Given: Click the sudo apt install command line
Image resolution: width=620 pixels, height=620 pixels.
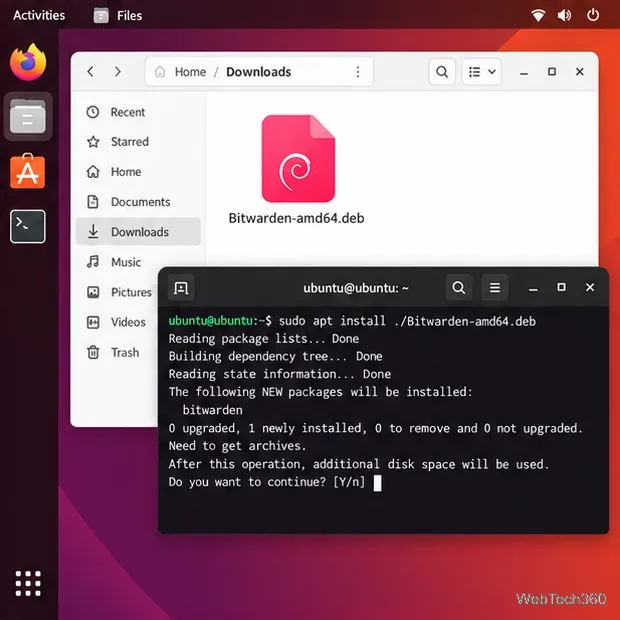Looking at the screenshot, I should pyautogui.click(x=352, y=321).
